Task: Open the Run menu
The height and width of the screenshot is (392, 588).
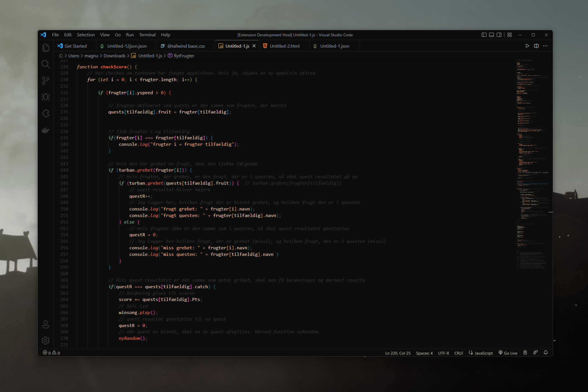Action: click(130, 35)
